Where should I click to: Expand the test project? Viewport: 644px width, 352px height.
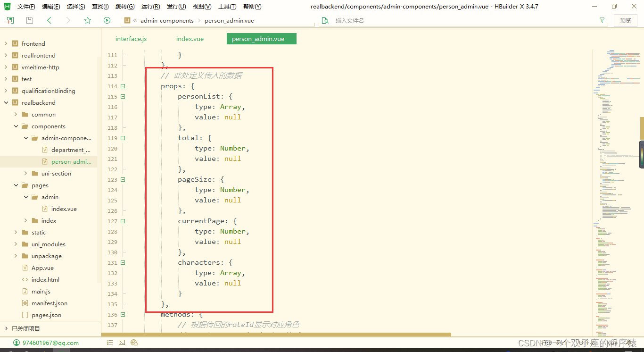coord(6,79)
